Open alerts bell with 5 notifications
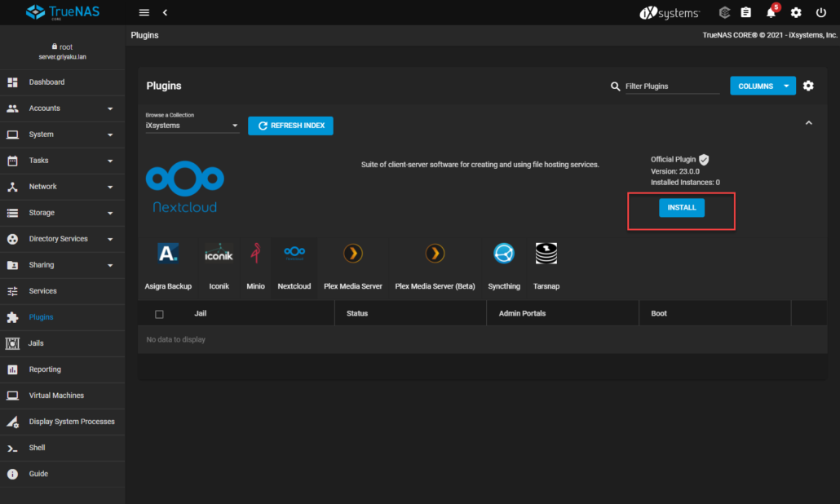 click(771, 11)
